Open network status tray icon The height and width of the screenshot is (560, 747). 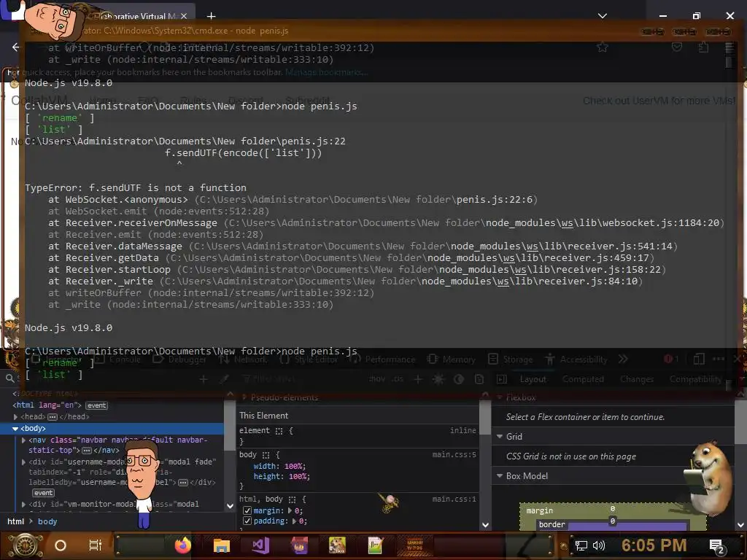(581, 545)
